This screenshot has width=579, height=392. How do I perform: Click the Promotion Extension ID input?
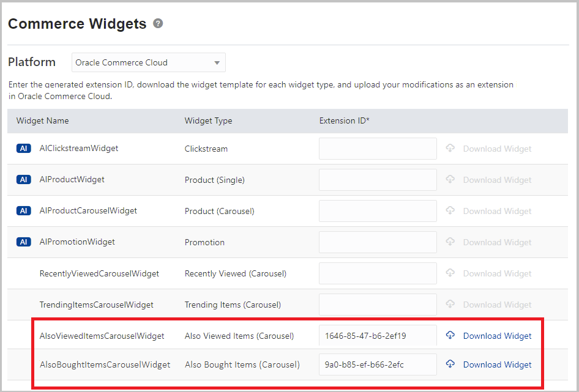[x=378, y=242]
